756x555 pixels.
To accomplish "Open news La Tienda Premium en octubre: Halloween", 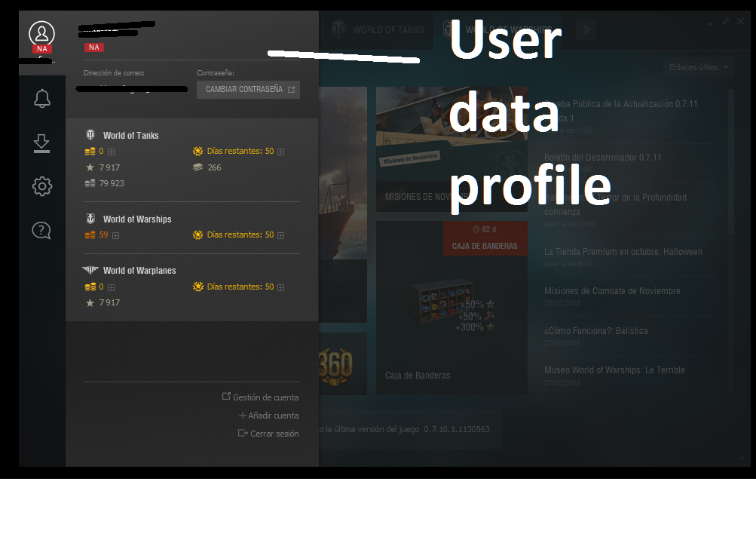I will coord(623,252).
